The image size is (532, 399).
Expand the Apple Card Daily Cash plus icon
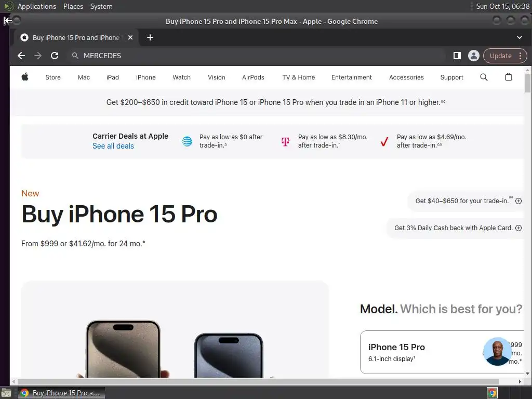click(518, 228)
